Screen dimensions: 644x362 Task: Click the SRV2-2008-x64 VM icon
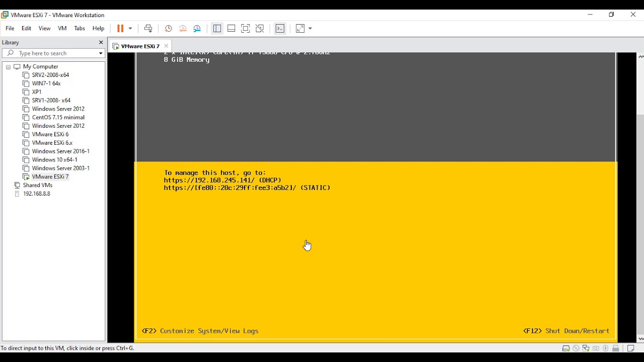(x=26, y=75)
